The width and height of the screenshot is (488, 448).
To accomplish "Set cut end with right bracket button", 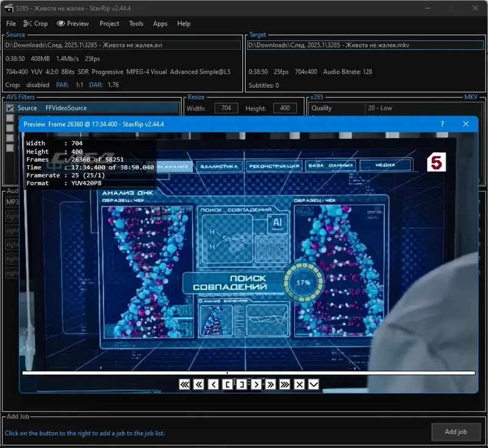I will coord(242,385).
